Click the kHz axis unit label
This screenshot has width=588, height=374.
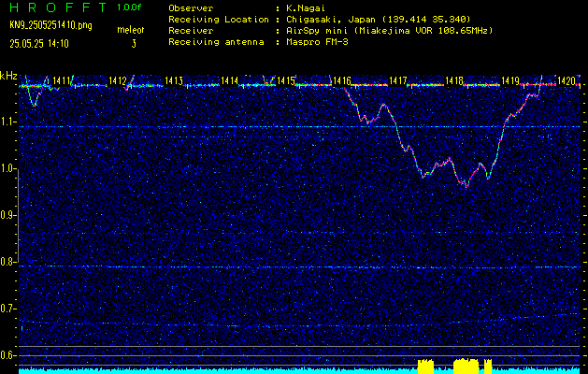click(8, 76)
